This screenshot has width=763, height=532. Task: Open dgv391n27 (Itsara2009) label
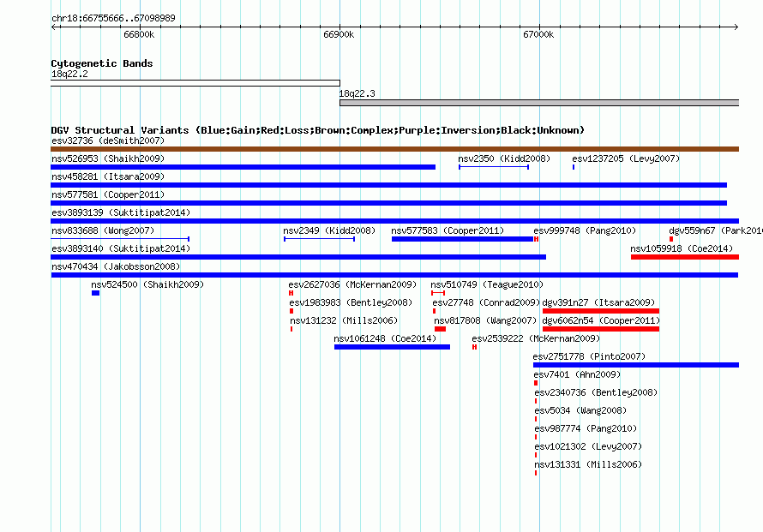(598, 303)
